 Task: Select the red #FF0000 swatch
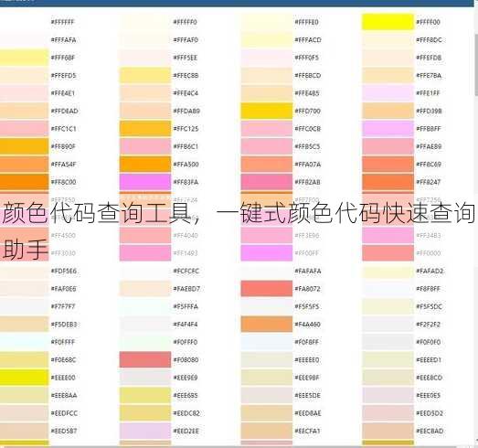[x=388, y=253]
